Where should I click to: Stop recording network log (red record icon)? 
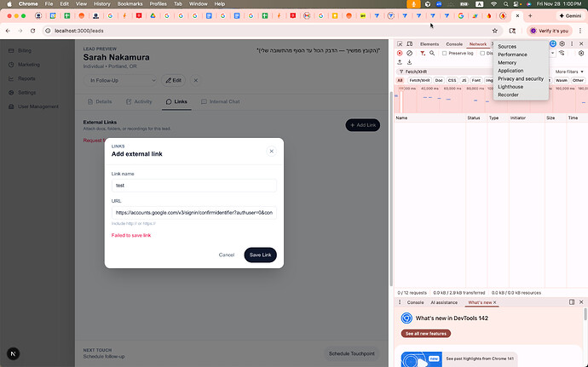400,54
